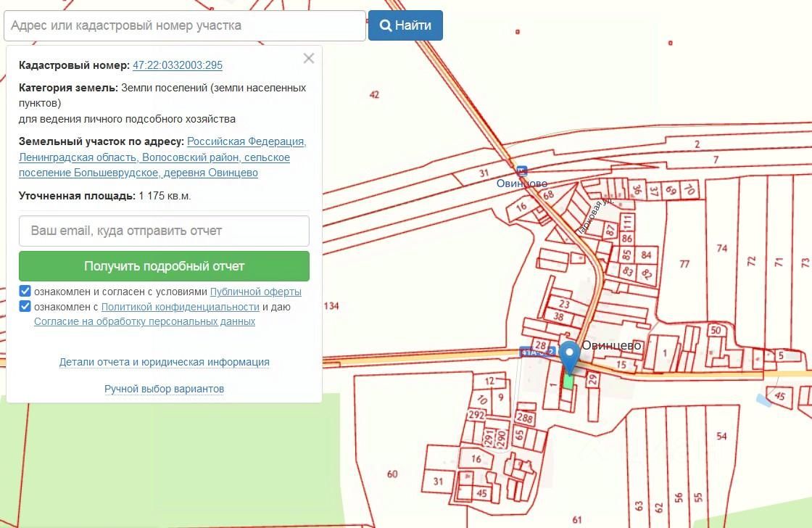This screenshot has width=812, height=528.
Task: Click the address or cadastral number search field
Action: (x=185, y=25)
